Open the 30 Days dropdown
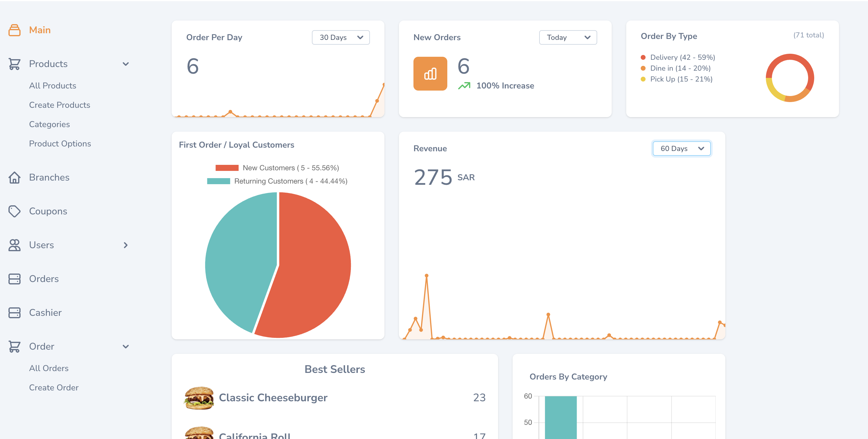This screenshot has height=439, width=868. click(340, 37)
